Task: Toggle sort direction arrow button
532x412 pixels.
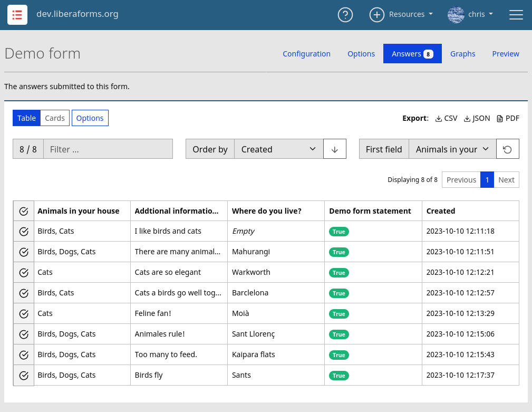Action: (334, 149)
